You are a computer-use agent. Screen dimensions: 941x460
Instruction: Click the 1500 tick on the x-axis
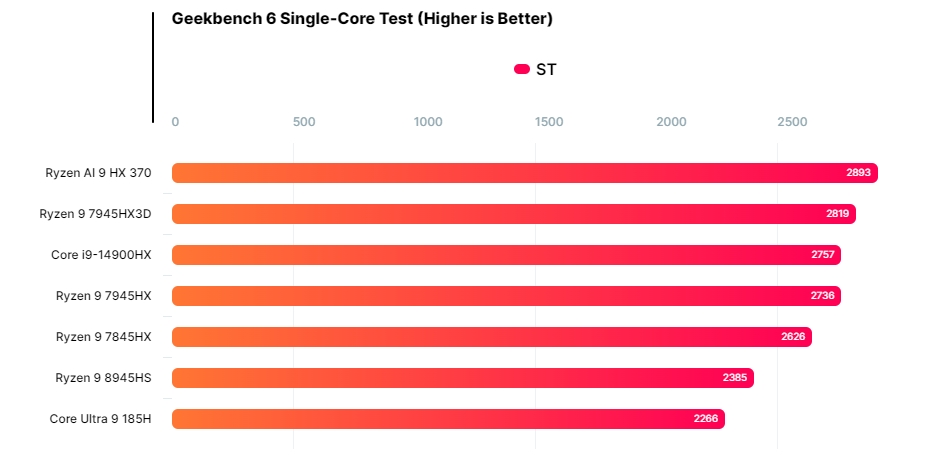549,122
